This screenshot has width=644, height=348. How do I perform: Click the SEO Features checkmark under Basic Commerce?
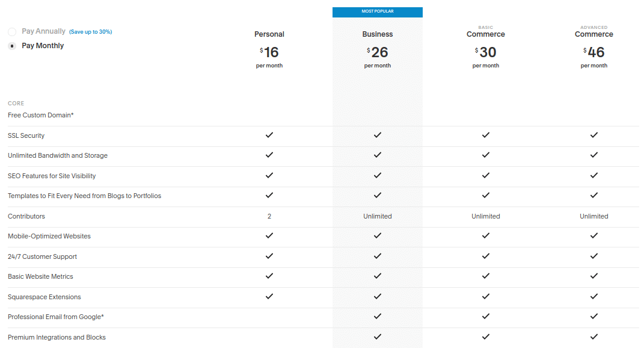485,175
